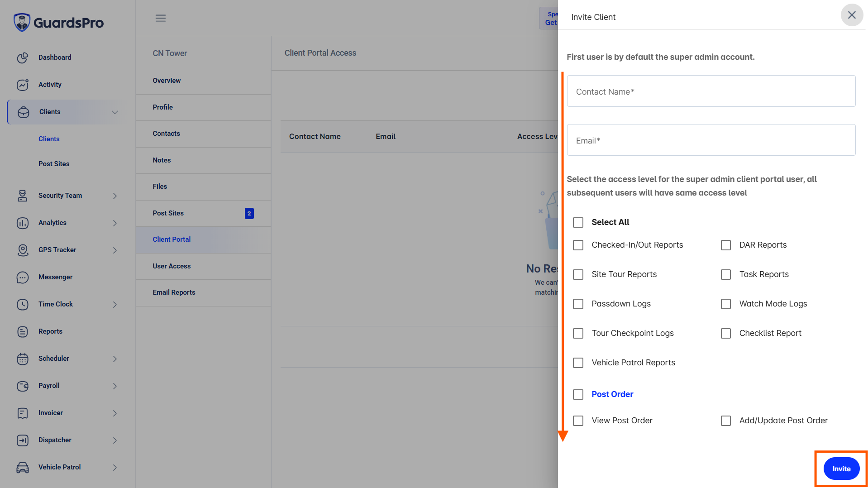Screen dimensions: 868x488
Task: Click the blue Invite button
Action: click(841, 469)
